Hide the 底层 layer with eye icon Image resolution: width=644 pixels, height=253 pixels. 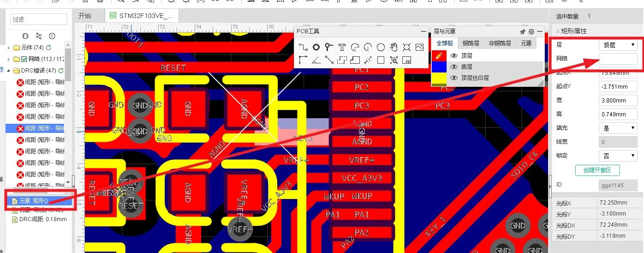454,67
